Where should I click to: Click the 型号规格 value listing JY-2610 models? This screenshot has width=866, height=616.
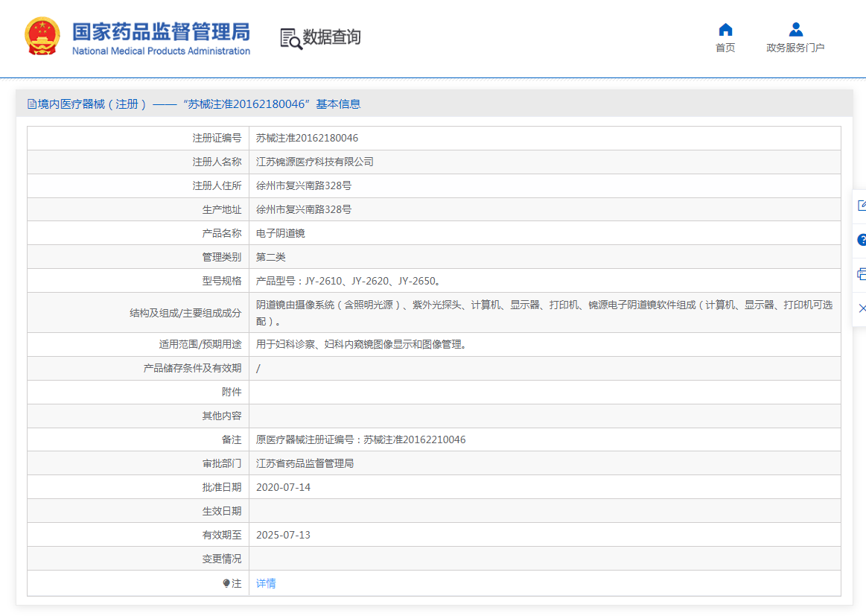click(348, 281)
